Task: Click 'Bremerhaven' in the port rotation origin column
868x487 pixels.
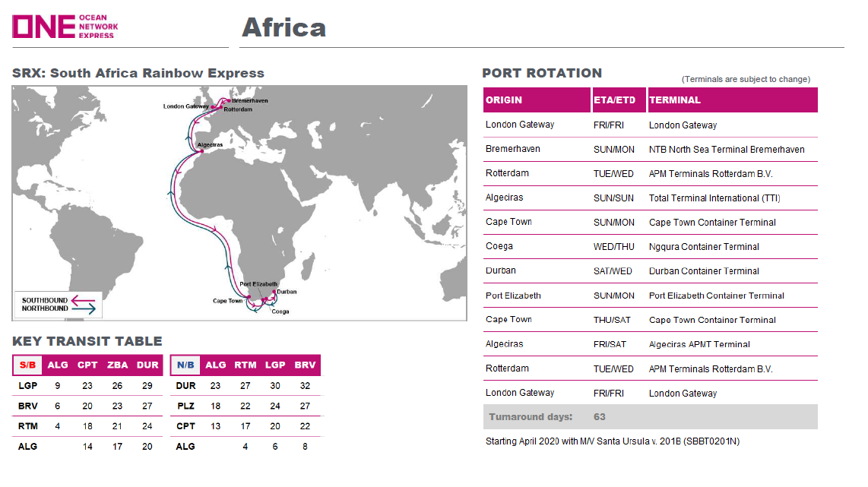Action: [512, 149]
